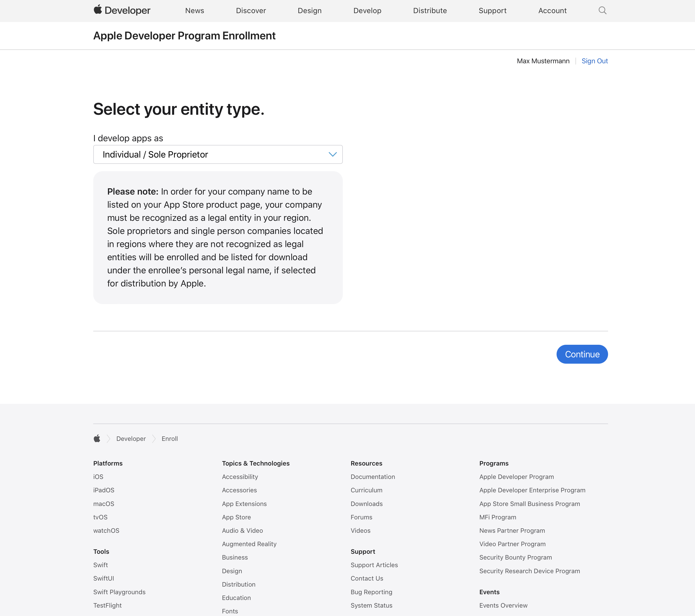Open the Apple Developer Program link
The image size is (695, 616).
coord(516,477)
